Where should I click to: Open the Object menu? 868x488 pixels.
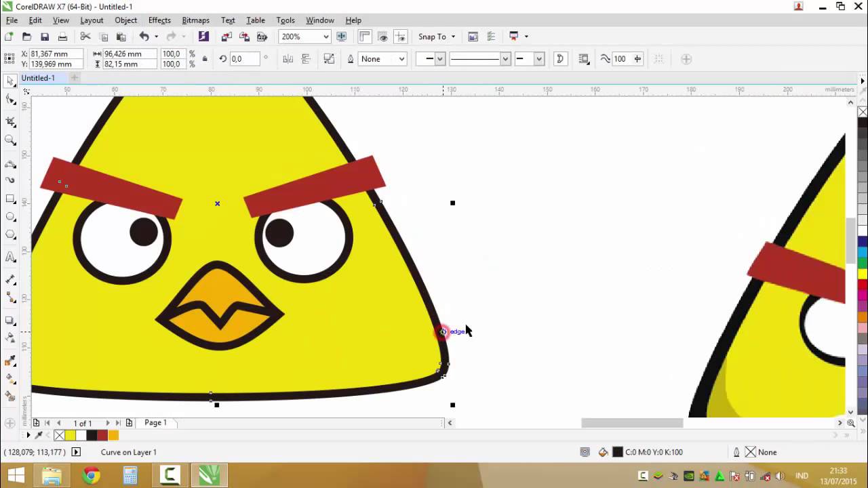tap(125, 20)
